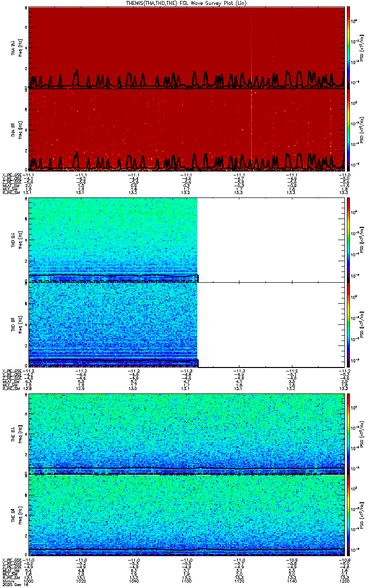
Task: Click the color bar beside THA B-perpendicular panel
Action: [x=349, y=47]
